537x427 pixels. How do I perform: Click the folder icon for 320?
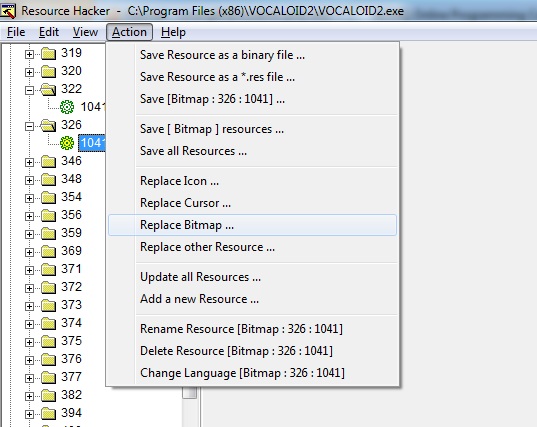coord(48,72)
